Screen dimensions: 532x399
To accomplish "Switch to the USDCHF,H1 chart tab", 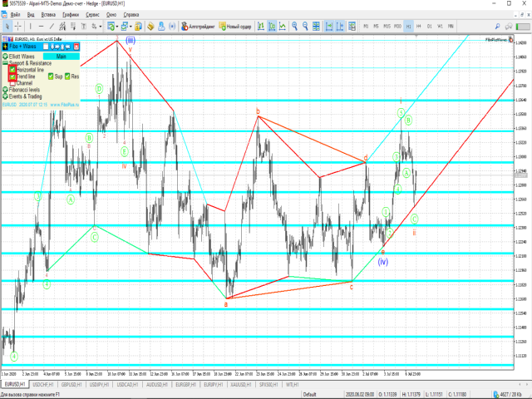I will coord(43,384).
